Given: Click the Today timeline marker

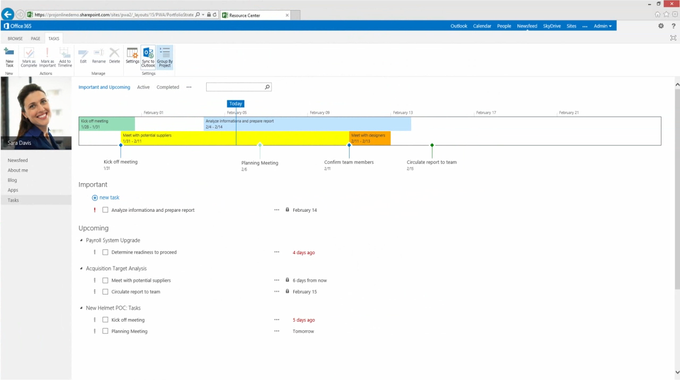Looking at the screenshot, I should 235,104.
